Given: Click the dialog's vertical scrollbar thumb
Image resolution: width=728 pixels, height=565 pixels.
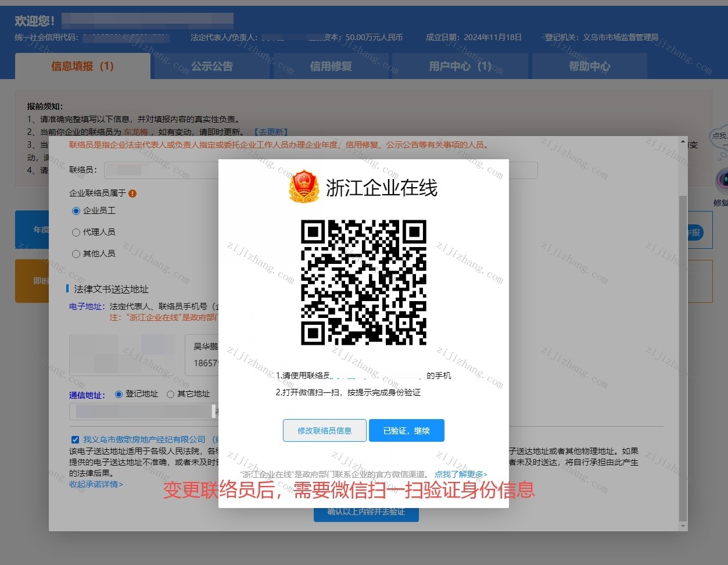Looking at the screenshot, I should click(x=683, y=357).
